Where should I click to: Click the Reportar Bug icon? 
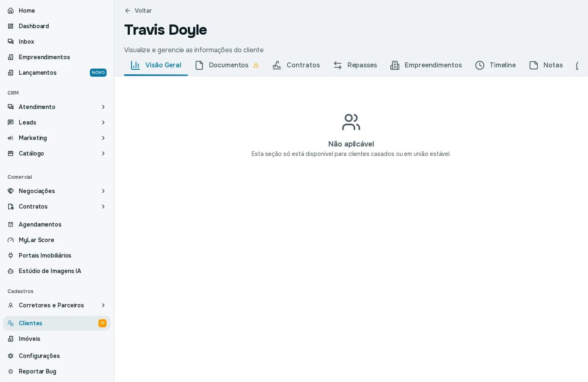[x=11, y=371]
